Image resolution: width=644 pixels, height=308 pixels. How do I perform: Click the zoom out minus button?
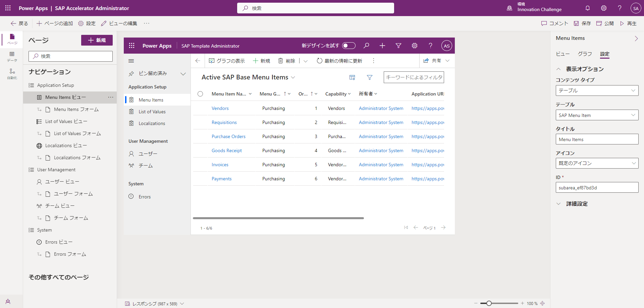click(x=476, y=303)
